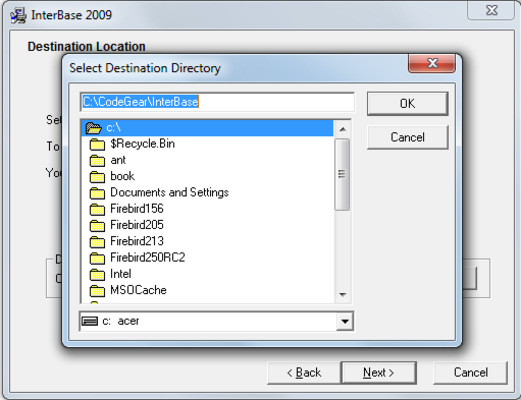Screen dimensions: 521x400
Task: Click the folder list scrollbar thumb
Action: pos(342,174)
